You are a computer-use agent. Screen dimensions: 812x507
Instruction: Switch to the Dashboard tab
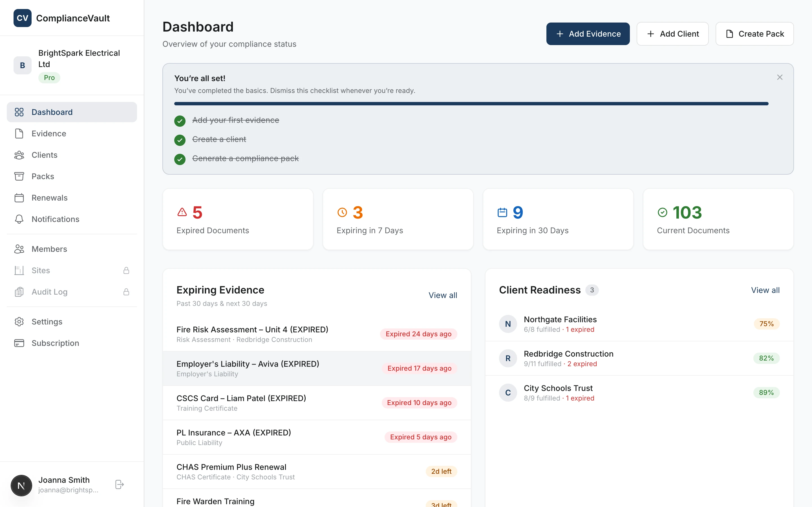[52, 112]
